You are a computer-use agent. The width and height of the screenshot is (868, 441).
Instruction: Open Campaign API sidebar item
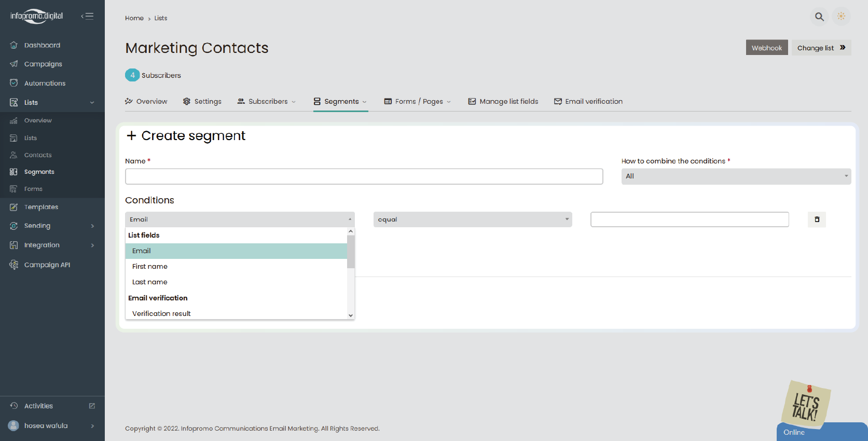pyautogui.click(x=47, y=265)
